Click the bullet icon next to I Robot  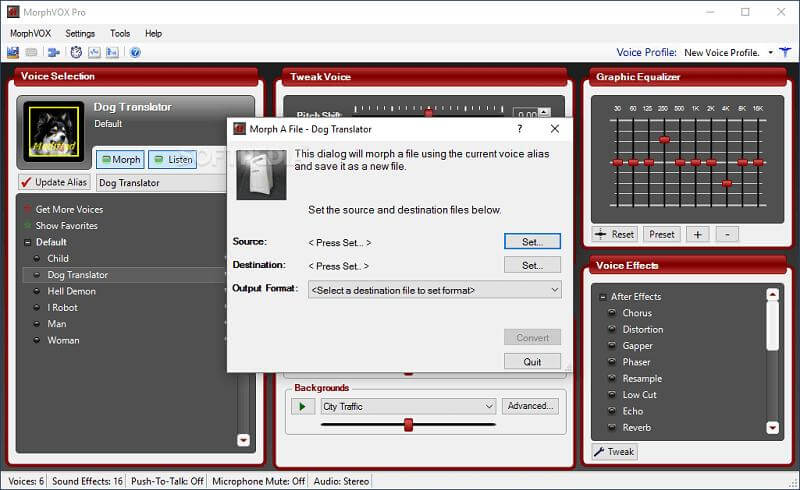point(37,307)
